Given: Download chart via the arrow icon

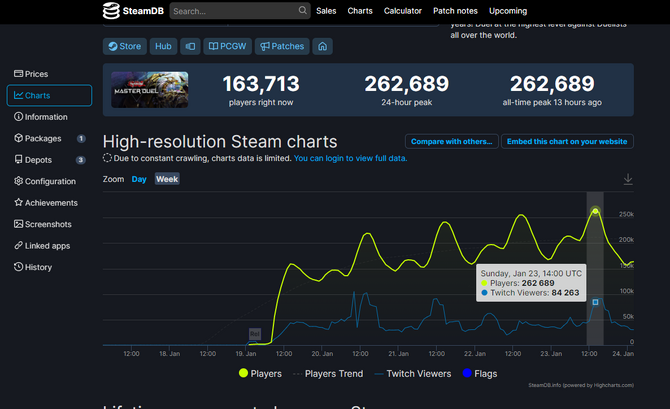Looking at the screenshot, I should pos(627,179).
